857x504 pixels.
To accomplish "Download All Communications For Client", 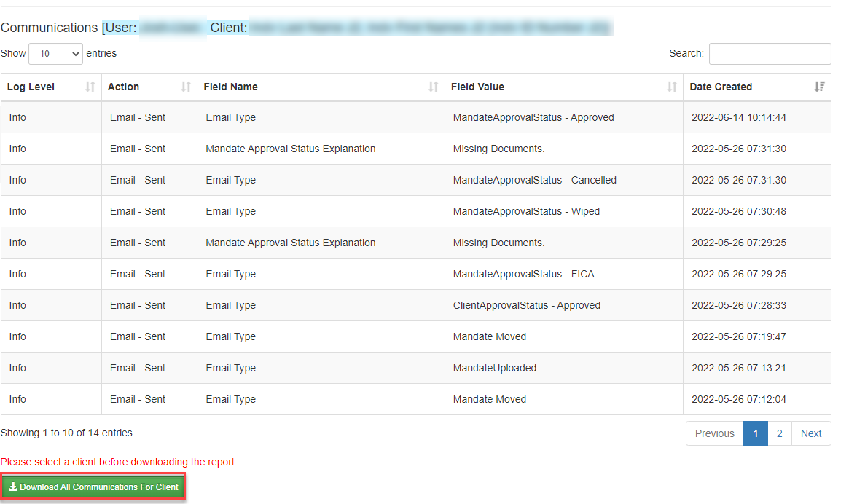I will point(94,487).
